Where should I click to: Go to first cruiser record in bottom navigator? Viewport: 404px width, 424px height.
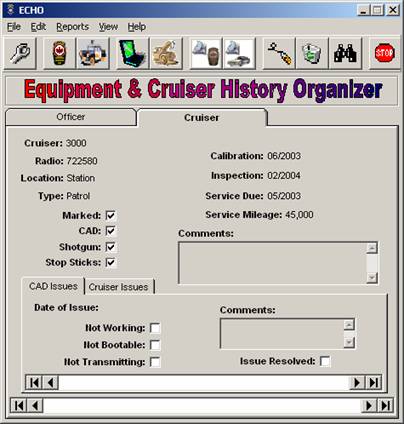[x=19, y=406]
